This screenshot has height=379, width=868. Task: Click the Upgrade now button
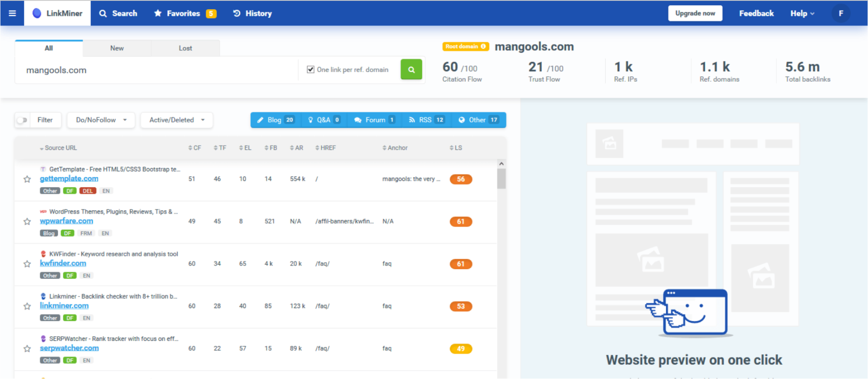coord(695,13)
